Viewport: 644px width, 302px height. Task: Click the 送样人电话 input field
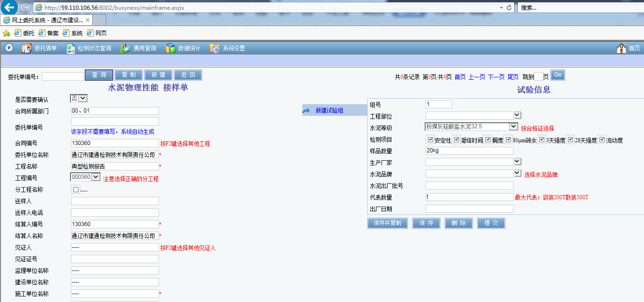115,213
